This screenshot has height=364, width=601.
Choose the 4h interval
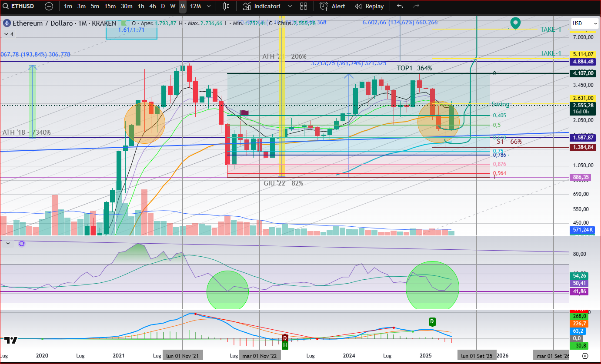(152, 7)
